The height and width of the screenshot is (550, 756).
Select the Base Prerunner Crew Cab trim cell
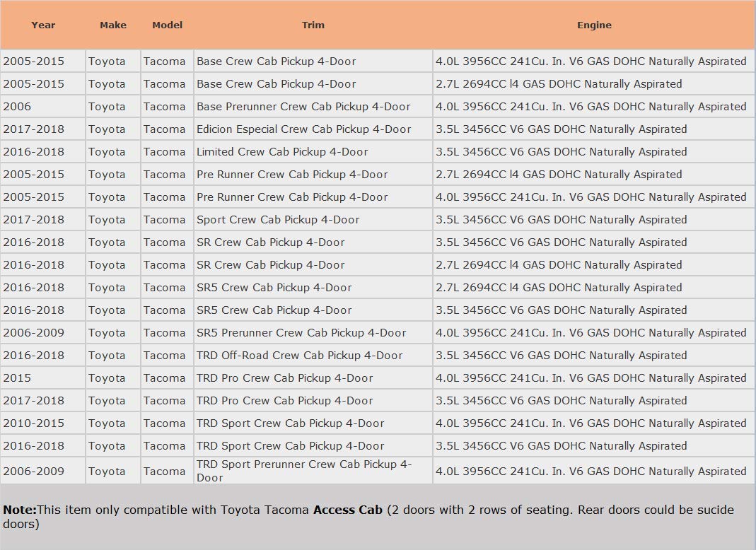(x=313, y=107)
